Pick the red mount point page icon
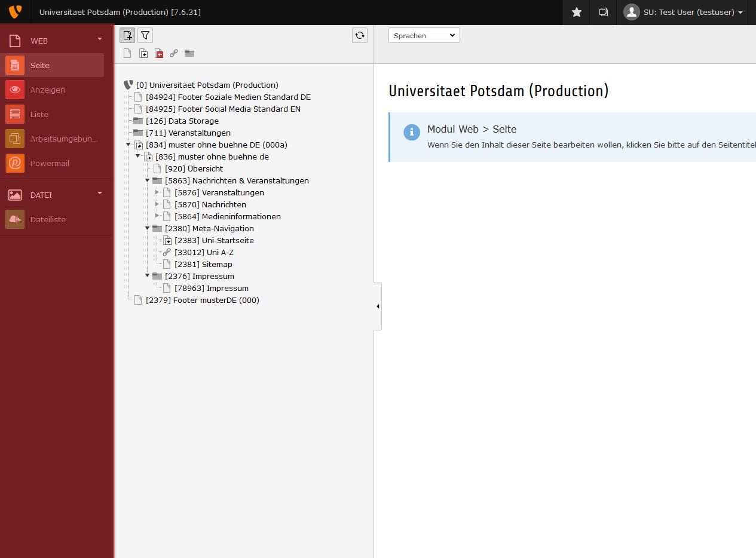The height and width of the screenshot is (558, 756). click(159, 54)
